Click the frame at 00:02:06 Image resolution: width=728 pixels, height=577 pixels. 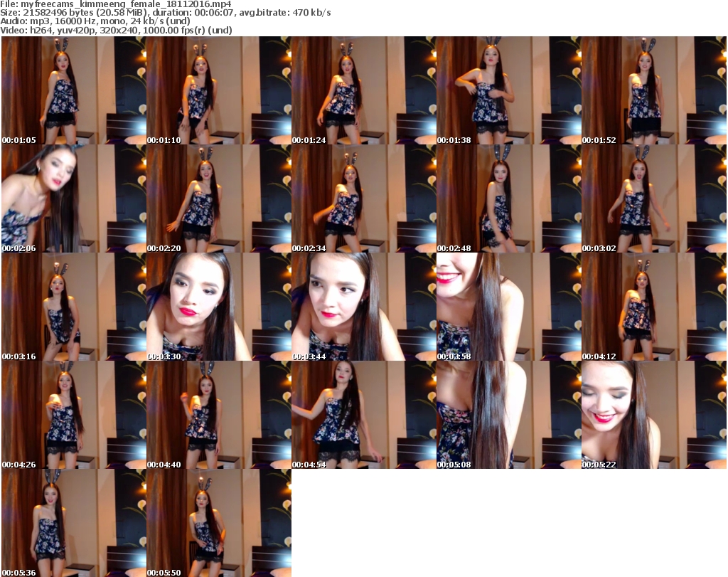(x=73, y=198)
